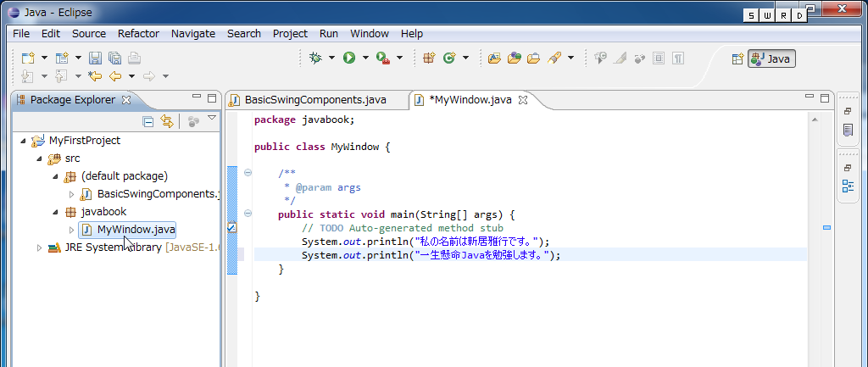This screenshot has width=868, height=367.
Task: Switch to the BasicSwingComponents.java tab
Action: tap(314, 100)
